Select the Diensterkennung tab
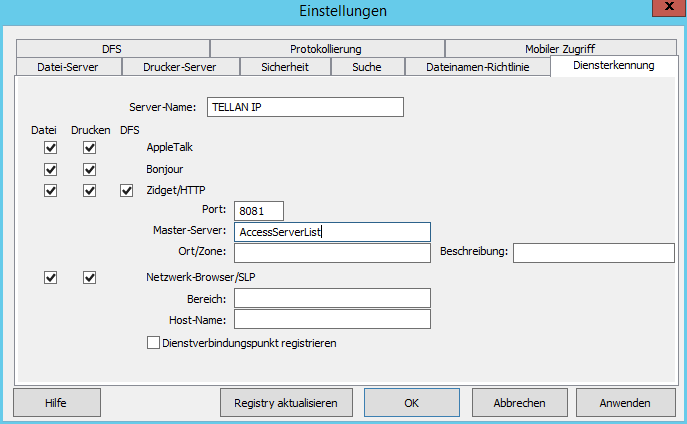Image resolution: width=687 pixels, height=424 pixels. (613, 66)
